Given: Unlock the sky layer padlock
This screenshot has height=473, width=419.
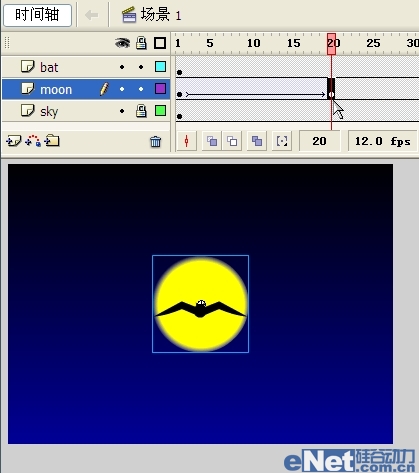Looking at the screenshot, I should click(141, 111).
